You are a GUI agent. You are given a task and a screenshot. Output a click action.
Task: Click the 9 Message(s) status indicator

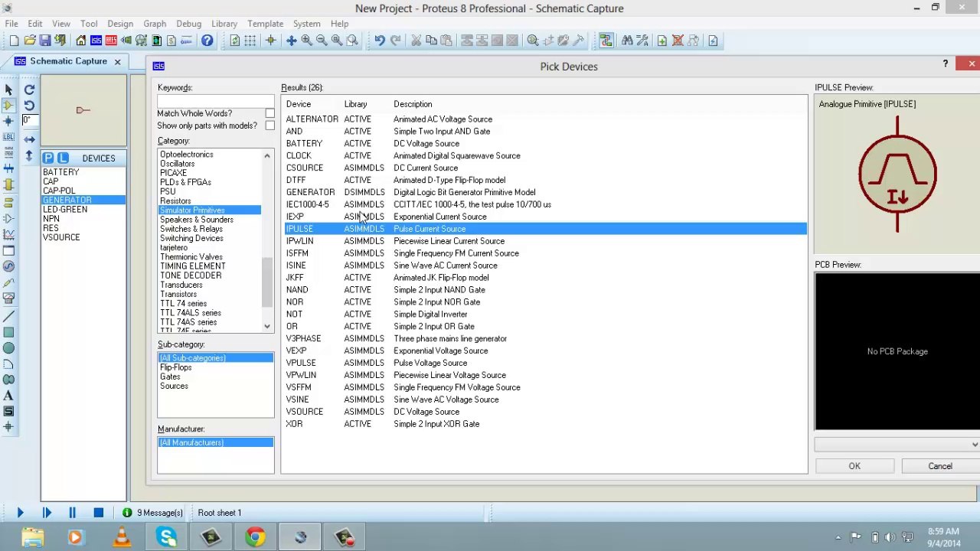pyautogui.click(x=153, y=513)
